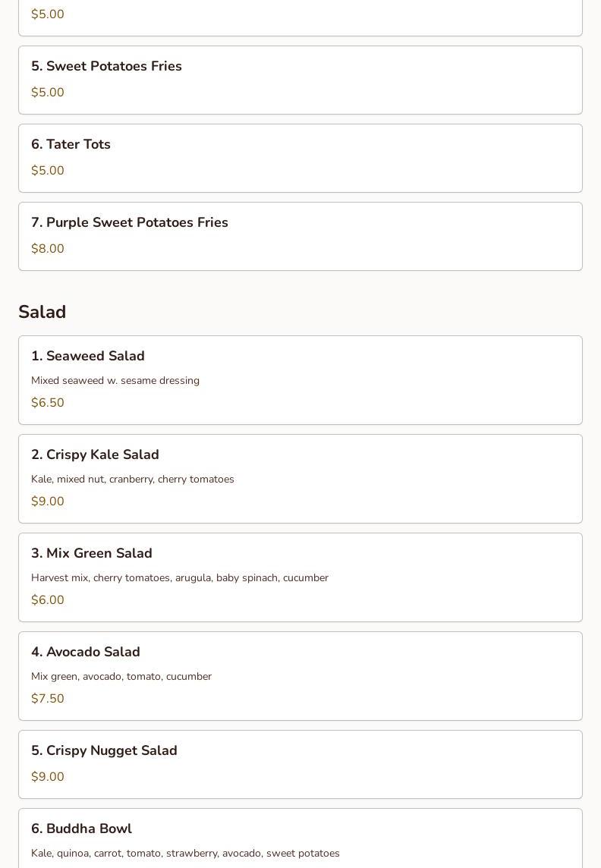Click the $6.00 price of Mix Green Salad
This screenshot has height=868, width=601.
[48, 600]
